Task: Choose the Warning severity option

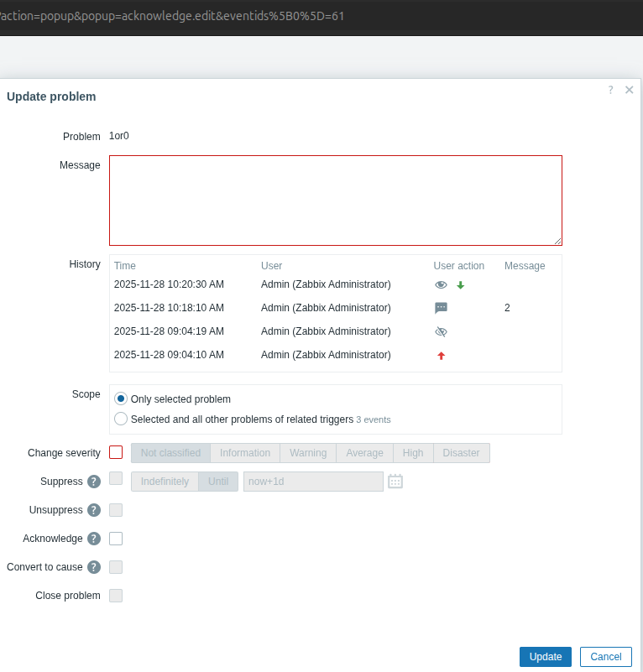Action: [x=308, y=453]
